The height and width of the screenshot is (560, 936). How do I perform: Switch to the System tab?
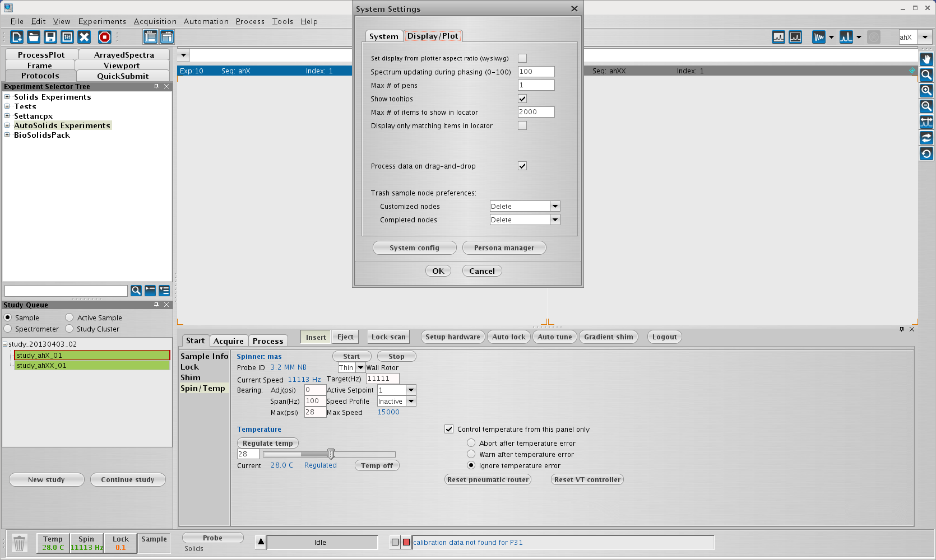[383, 36]
